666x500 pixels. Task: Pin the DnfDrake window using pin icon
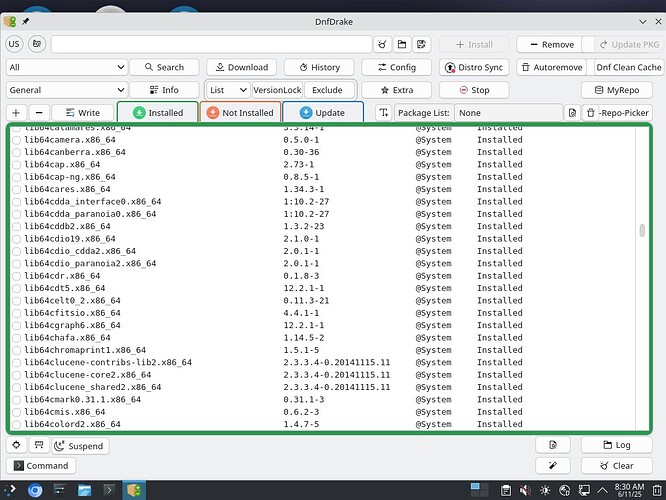25,21
